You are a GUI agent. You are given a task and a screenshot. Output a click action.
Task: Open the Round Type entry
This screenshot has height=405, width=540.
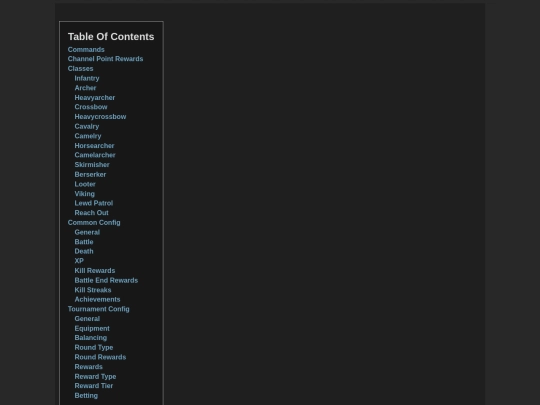94,347
